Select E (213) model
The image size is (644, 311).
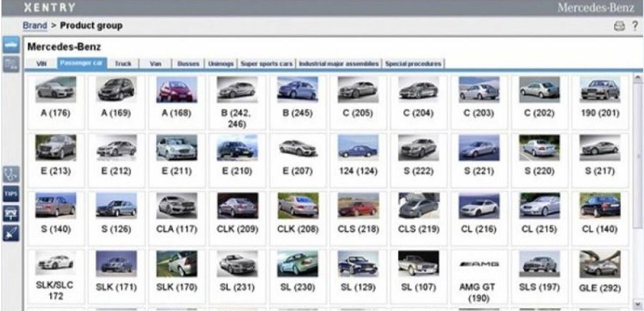tap(55, 160)
